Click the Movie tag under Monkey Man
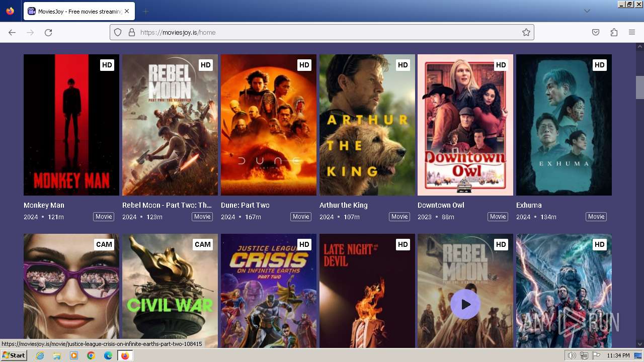Image resolution: width=644 pixels, height=362 pixels. tap(104, 217)
